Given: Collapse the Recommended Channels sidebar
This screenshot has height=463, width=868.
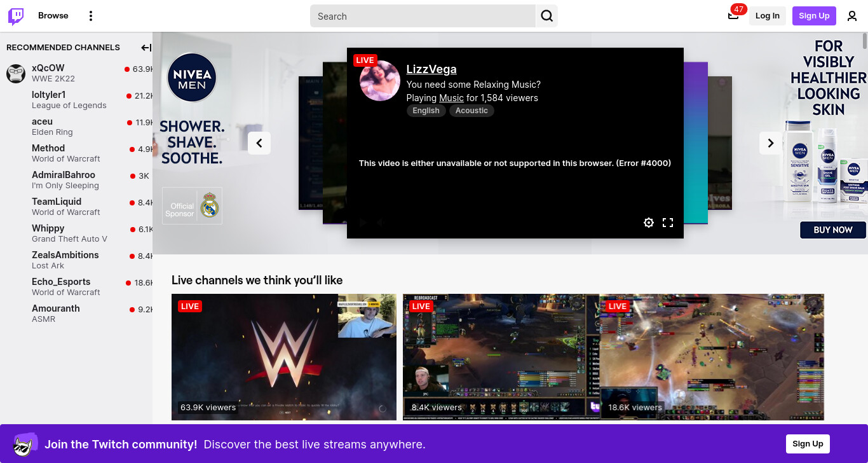Looking at the screenshot, I should 146,48.
